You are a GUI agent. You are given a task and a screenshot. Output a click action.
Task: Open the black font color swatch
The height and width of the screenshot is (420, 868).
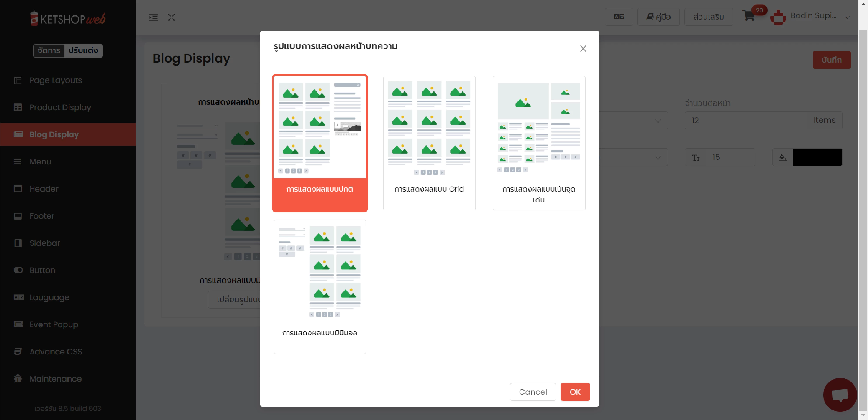tap(817, 157)
